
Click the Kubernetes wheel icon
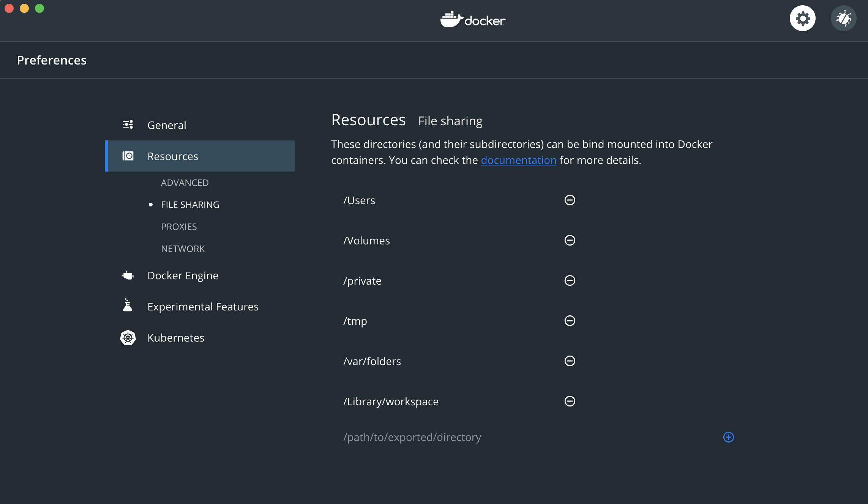click(x=128, y=337)
